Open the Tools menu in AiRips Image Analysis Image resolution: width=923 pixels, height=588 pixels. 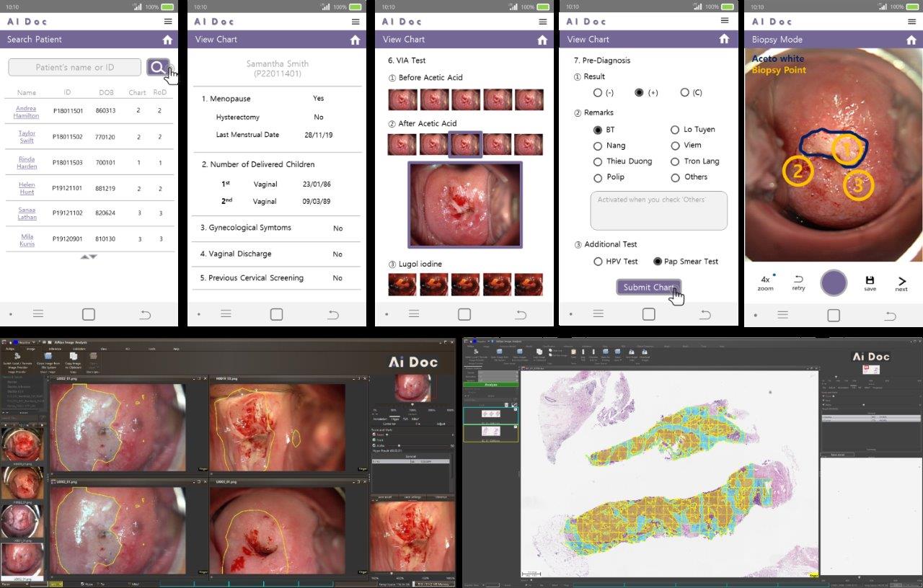(x=151, y=349)
